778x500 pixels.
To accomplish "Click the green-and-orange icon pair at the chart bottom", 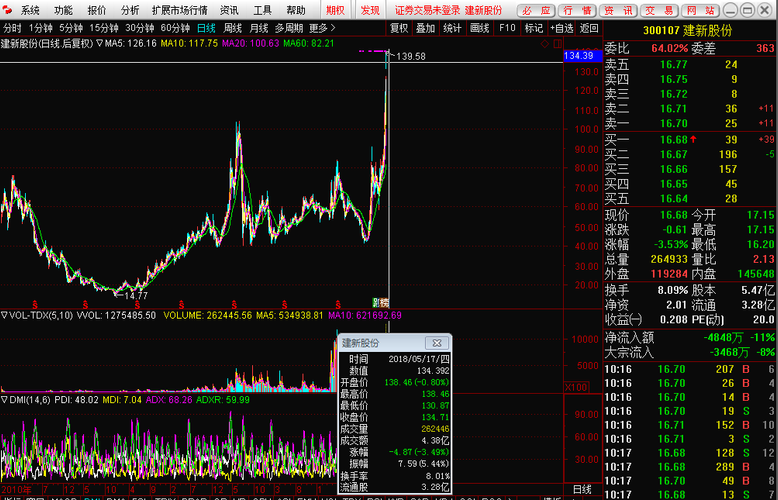I will coord(381,302).
